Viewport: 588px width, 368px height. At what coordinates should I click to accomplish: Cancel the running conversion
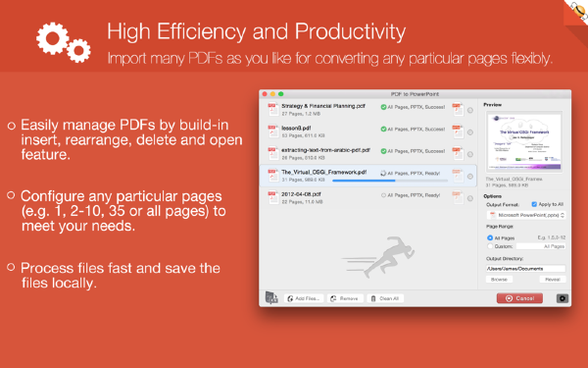pyautogui.click(x=519, y=298)
